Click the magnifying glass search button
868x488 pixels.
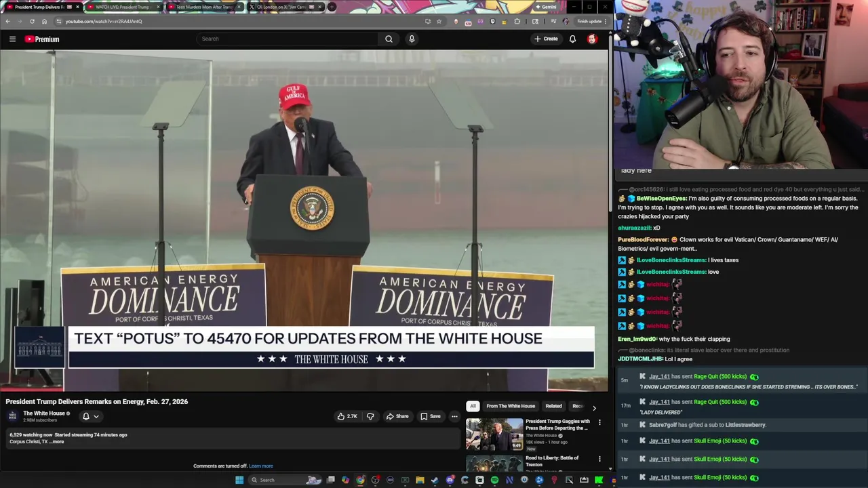click(x=389, y=39)
